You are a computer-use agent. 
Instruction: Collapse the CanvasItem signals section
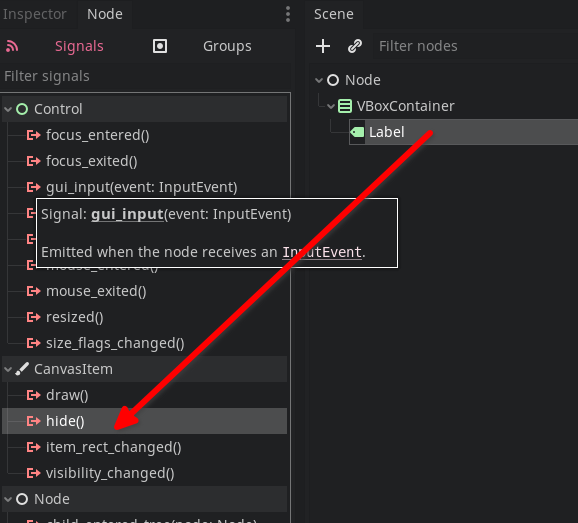(x=8, y=369)
